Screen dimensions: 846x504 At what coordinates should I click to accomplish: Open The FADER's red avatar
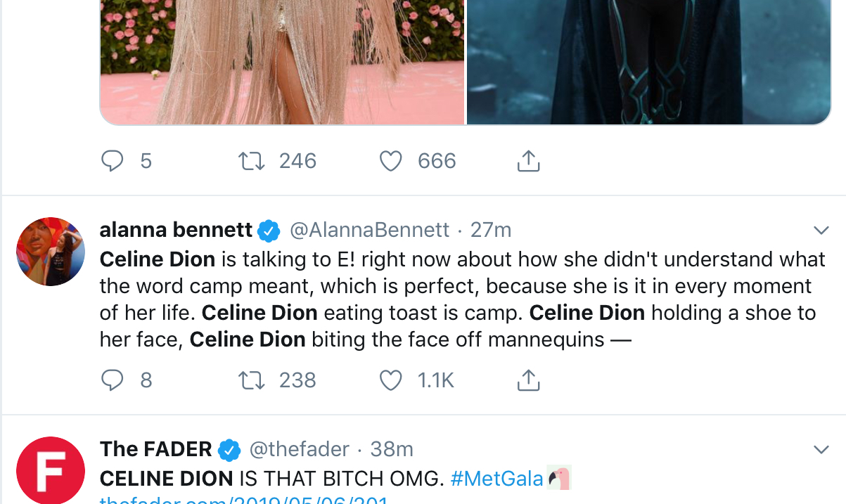[50, 470]
